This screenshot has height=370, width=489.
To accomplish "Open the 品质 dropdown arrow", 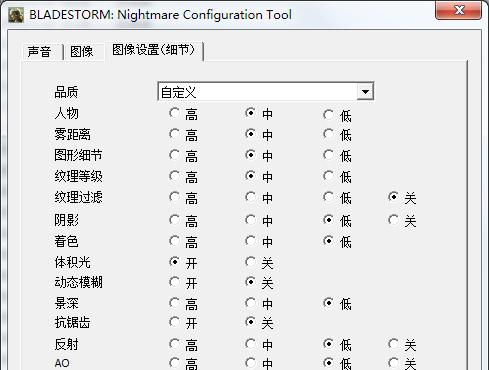I will pos(365,92).
